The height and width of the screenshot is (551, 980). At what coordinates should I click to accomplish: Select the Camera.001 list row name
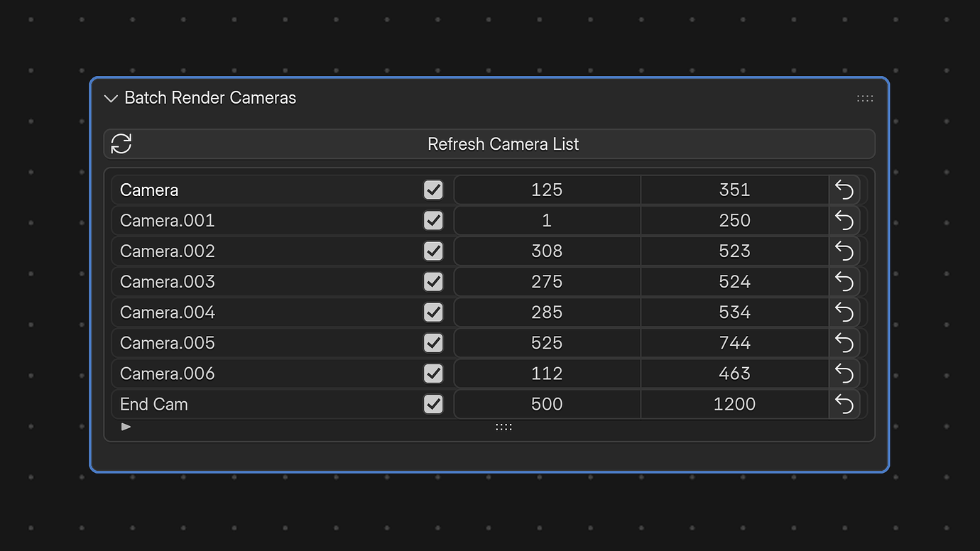(168, 221)
